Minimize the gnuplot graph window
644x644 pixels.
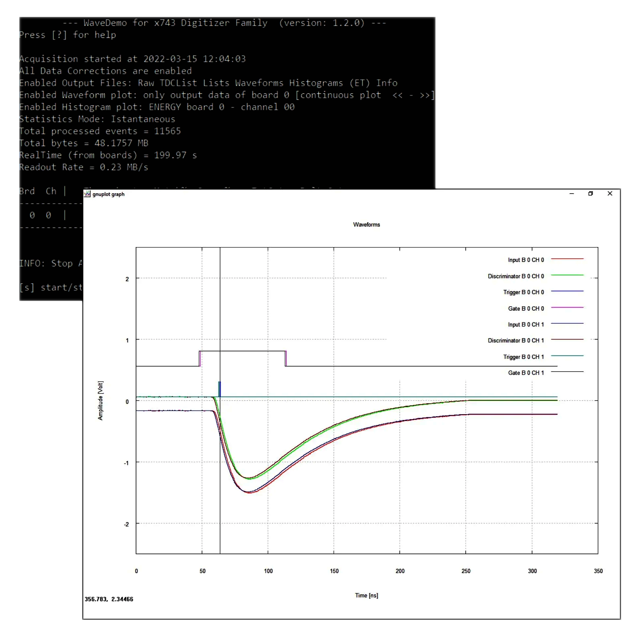pos(572,194)
